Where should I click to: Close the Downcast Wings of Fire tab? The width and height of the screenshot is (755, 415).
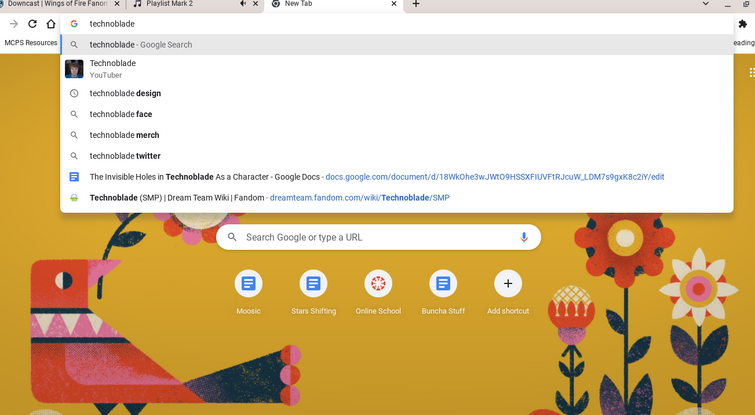[117, 3]
